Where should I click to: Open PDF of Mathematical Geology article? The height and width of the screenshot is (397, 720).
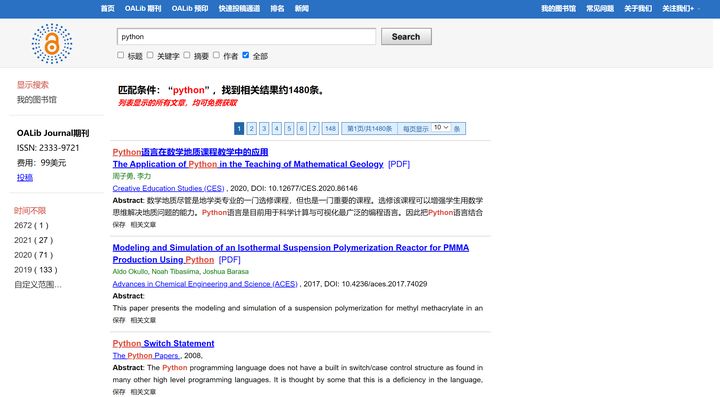tap(399, 164)
